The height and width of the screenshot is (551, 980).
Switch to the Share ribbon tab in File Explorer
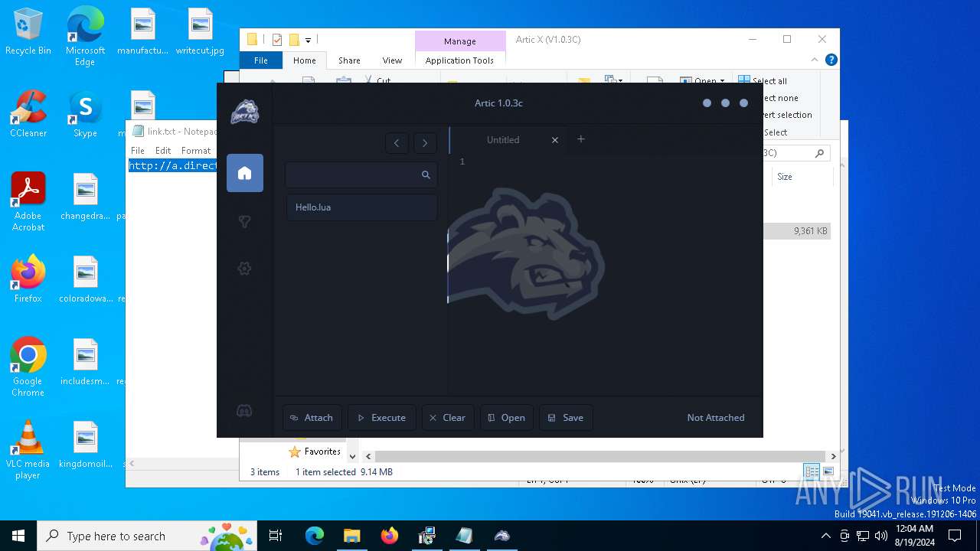[349, 60]
